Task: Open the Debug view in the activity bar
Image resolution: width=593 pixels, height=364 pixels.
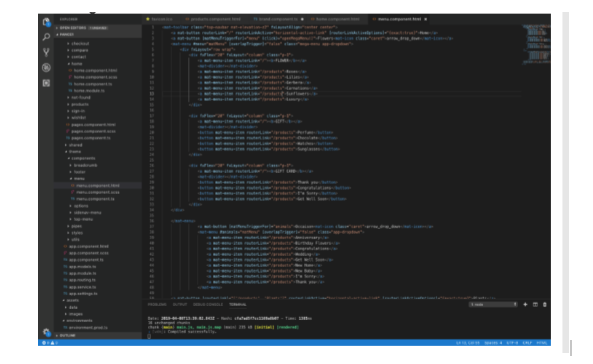Action: [x=46, y=67]
